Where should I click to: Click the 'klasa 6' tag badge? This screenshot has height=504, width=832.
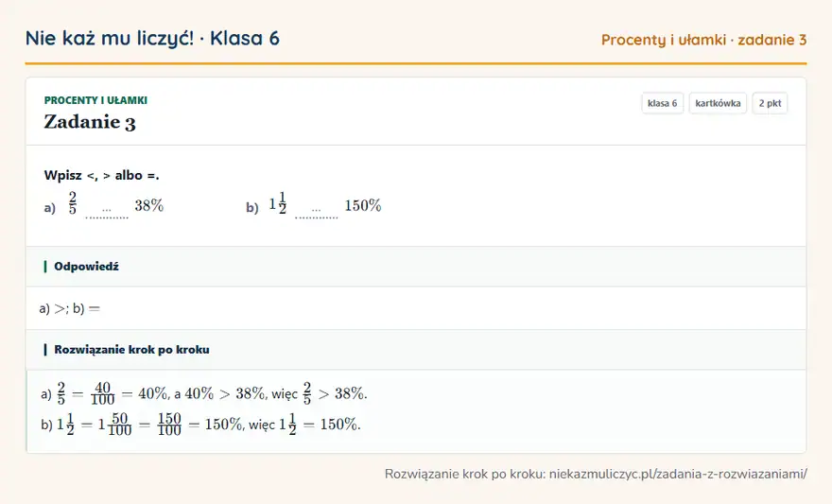pos(662,103)
